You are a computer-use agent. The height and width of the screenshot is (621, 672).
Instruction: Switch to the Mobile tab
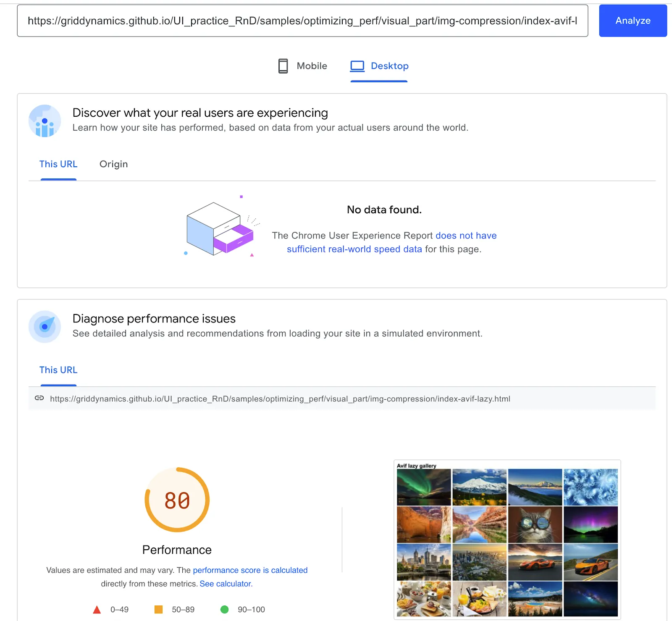click(x=302, y=66)
